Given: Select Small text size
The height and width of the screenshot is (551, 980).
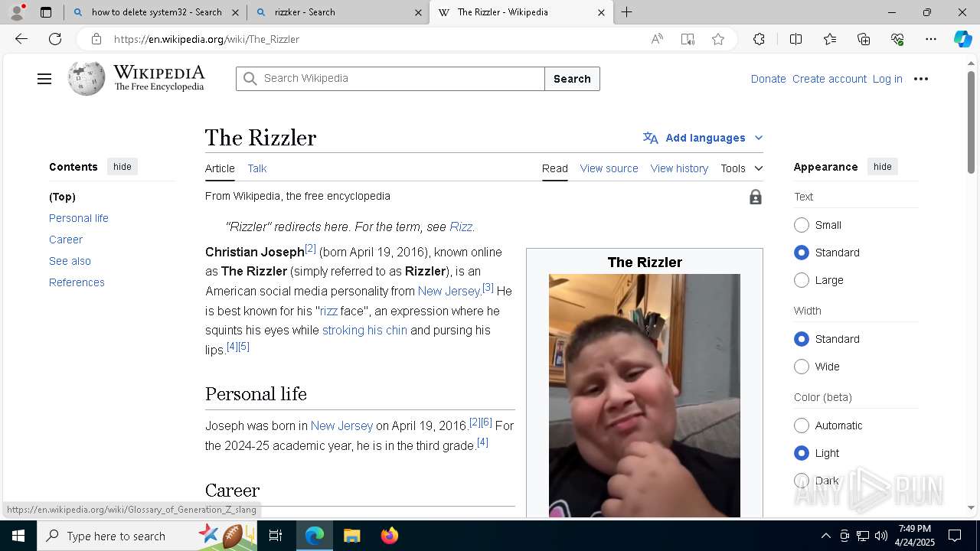Looking at the screenshot, I should click(x=802, y=225).
